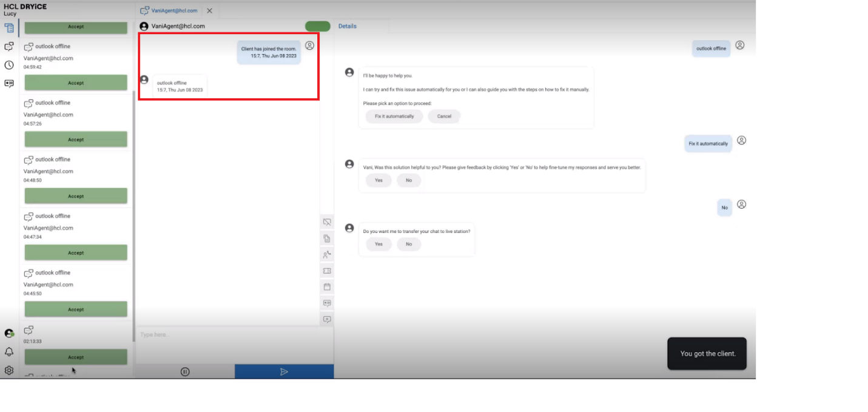The width and height of the screenshot is (868, 412).
Task: Open the settings gear
Action: [9, 370]
